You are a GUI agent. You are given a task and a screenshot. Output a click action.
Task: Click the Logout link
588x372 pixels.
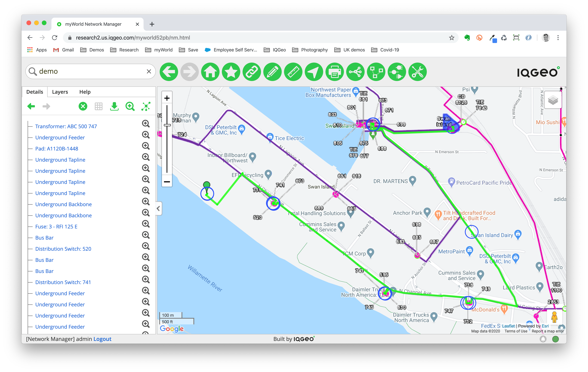(x=102, y=339)
